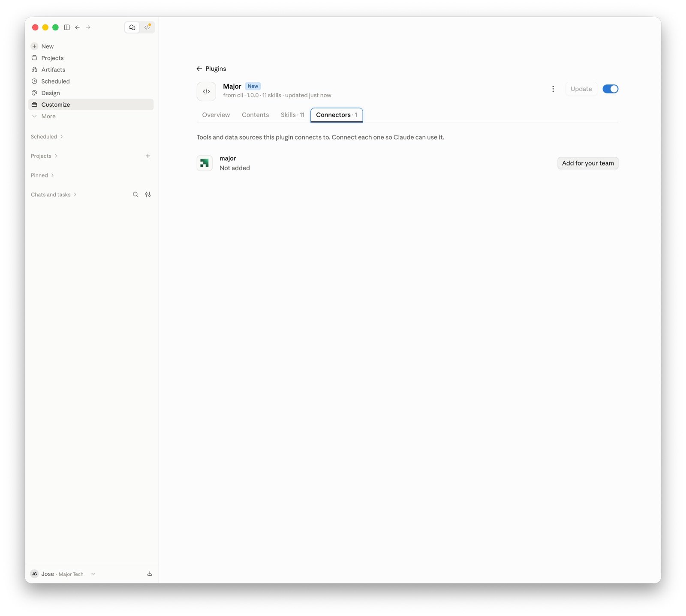686x616 pixels.
Task: Click the 'Not added' status text
Action: [x=235, y=168]
